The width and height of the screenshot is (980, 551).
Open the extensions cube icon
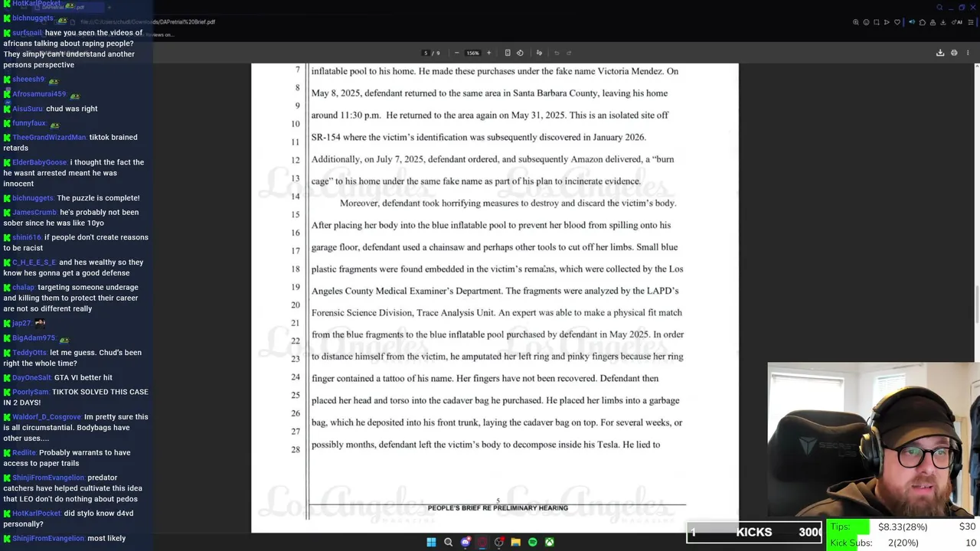pyautogui.click(x=922, y=22)
